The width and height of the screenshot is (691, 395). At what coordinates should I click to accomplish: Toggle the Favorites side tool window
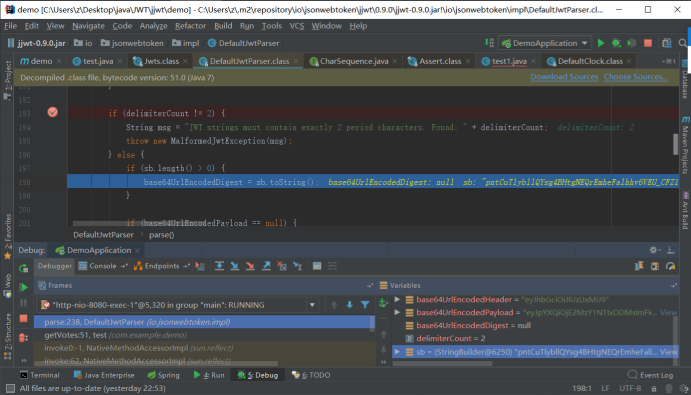tap(8, 236)
